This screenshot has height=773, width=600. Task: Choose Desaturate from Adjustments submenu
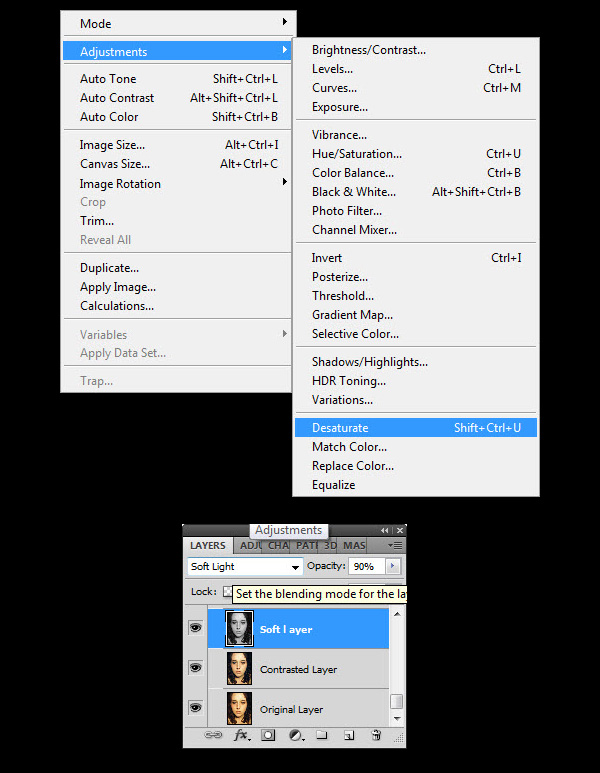(x=416, y=427)
